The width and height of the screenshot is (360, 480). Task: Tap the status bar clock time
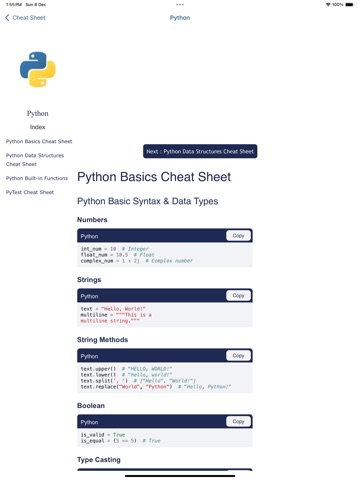[14, 5]
